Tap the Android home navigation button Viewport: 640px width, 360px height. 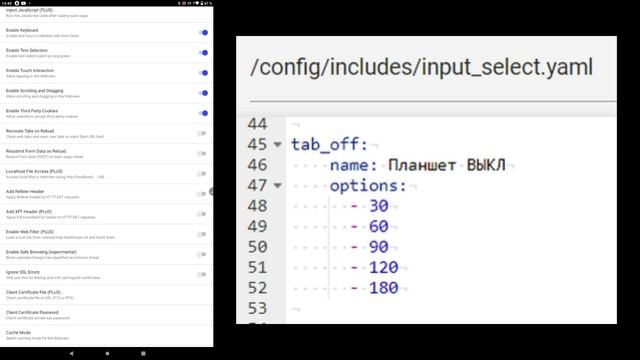[107, 353]
